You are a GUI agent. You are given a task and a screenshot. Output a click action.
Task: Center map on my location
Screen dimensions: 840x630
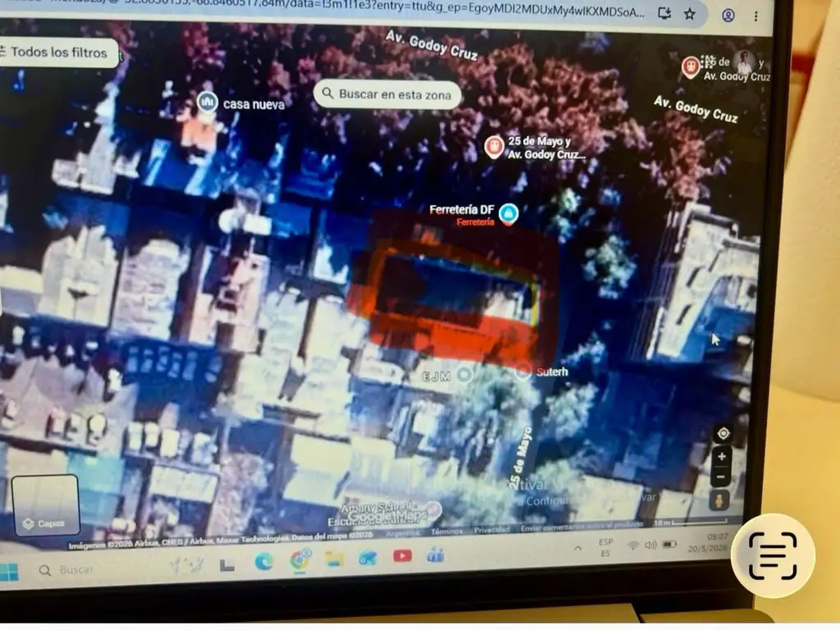pos(724,433)
